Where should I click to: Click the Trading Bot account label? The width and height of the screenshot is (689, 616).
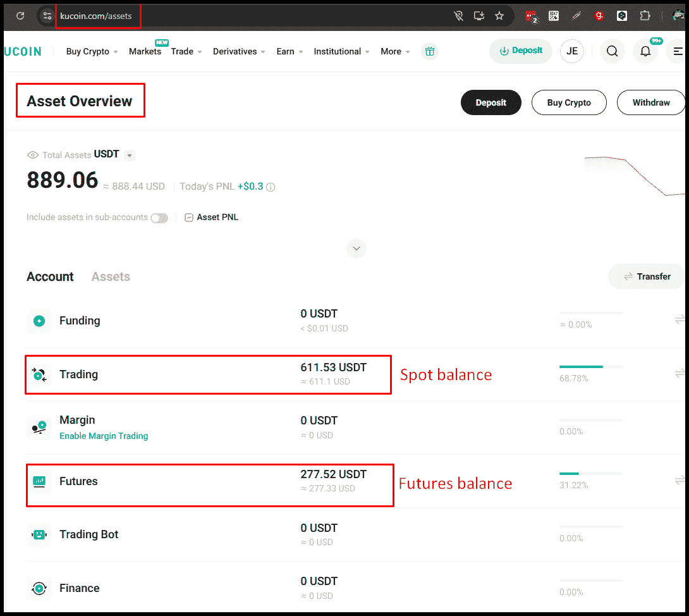[x=88, y=534]
